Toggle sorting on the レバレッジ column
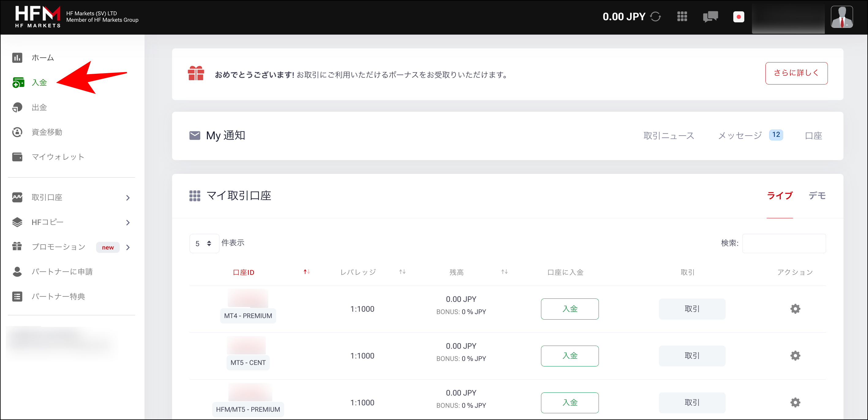Screen dimensions: 868x420 click(402, 272)
